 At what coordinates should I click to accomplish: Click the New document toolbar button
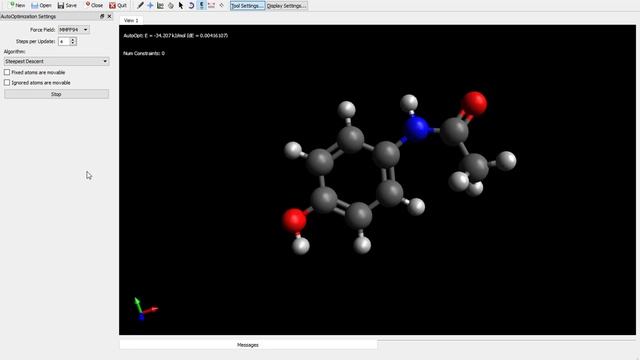pyautogui.click(x=18, y=5)
